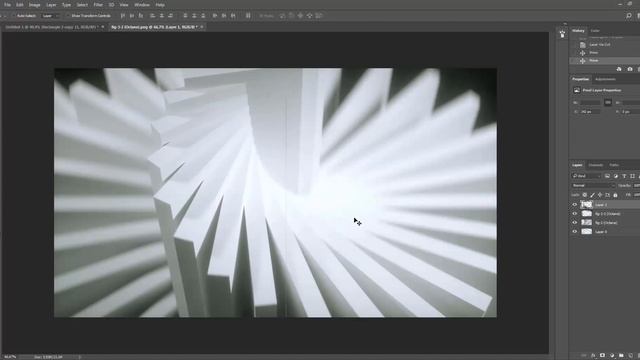
Task: Lock artboard nesting icon
Action: click(x=607, y=195)
